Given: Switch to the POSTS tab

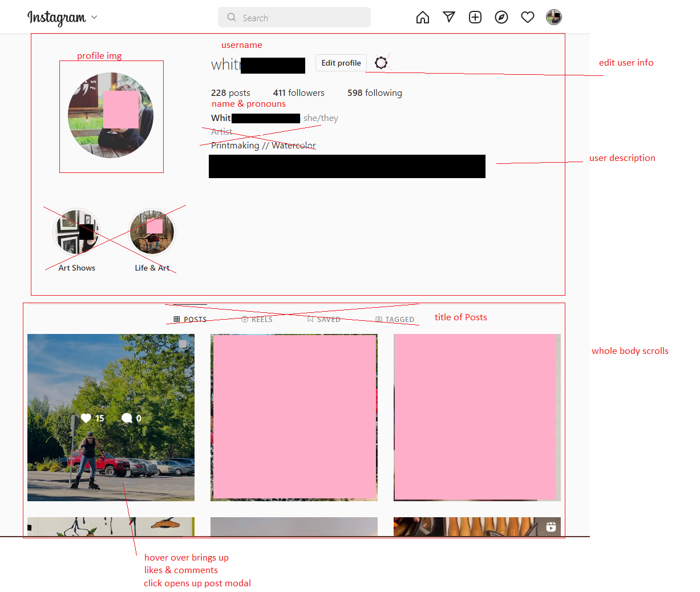Looking at the screenshot, I should [190, 320].
